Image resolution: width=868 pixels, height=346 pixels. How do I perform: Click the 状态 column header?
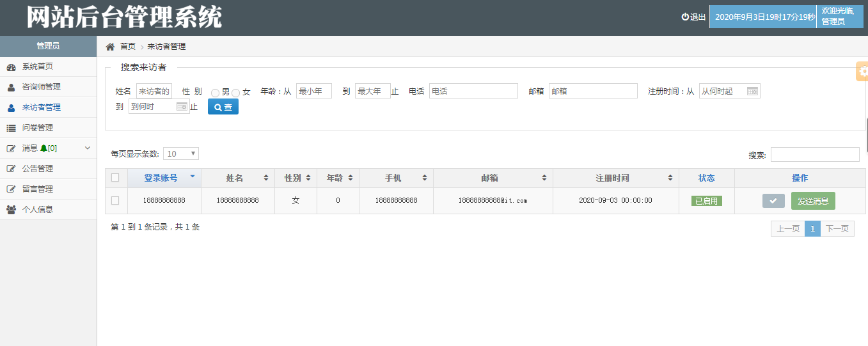coord(707,178)
